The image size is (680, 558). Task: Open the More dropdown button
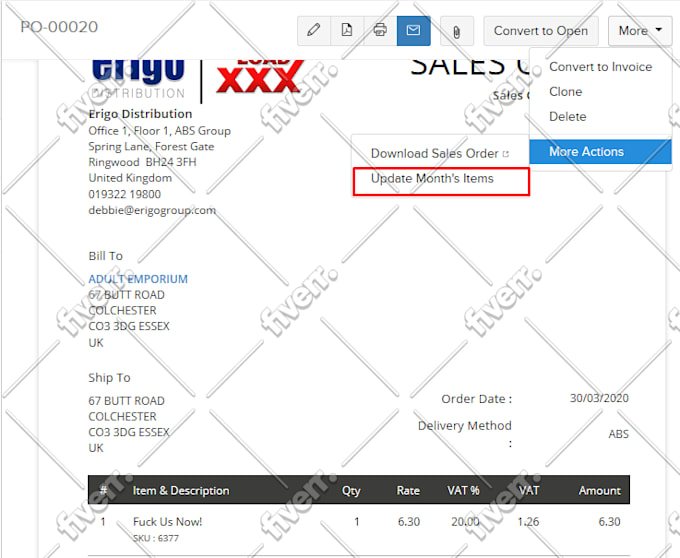tap(640, 31)
